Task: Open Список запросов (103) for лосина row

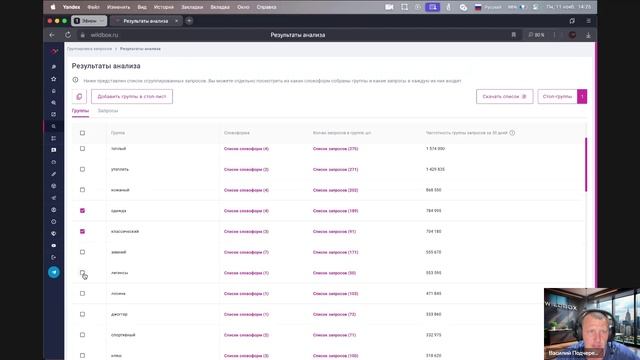Action: (336, 293)
